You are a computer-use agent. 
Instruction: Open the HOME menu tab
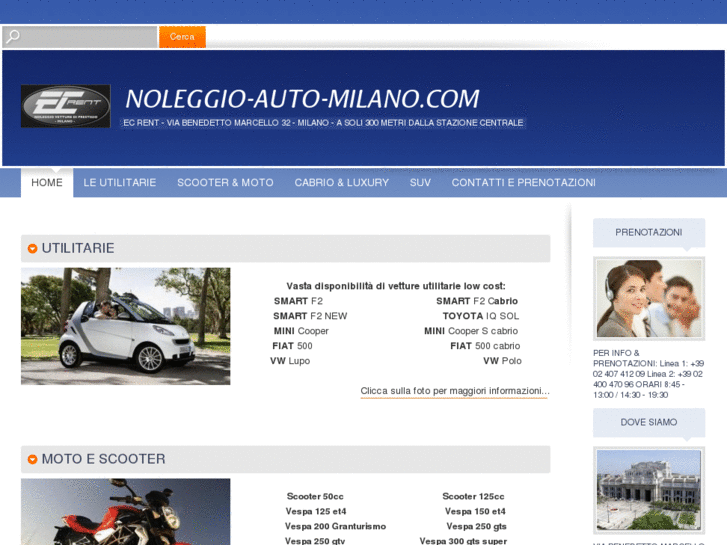pos(47,182)
